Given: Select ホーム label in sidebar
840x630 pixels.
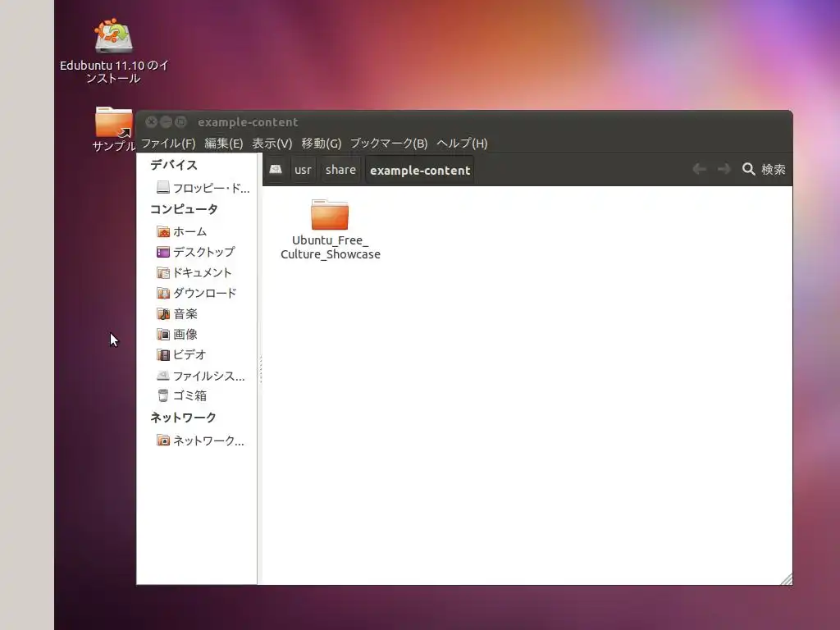Looking at the screenshot, I should (x=189, y=231).
